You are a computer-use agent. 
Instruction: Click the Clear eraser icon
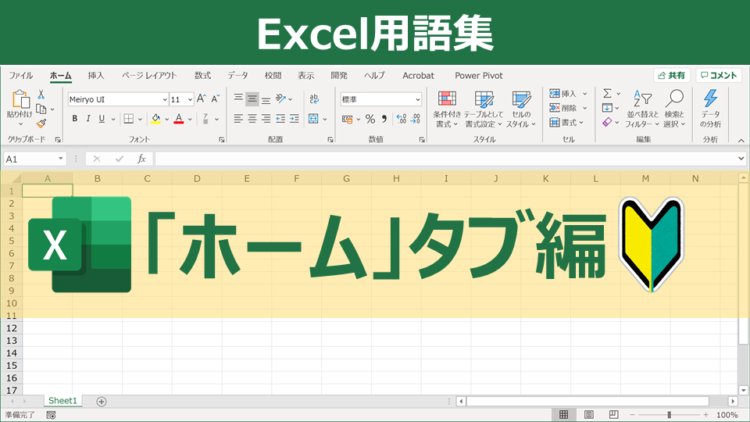[607, 122]
